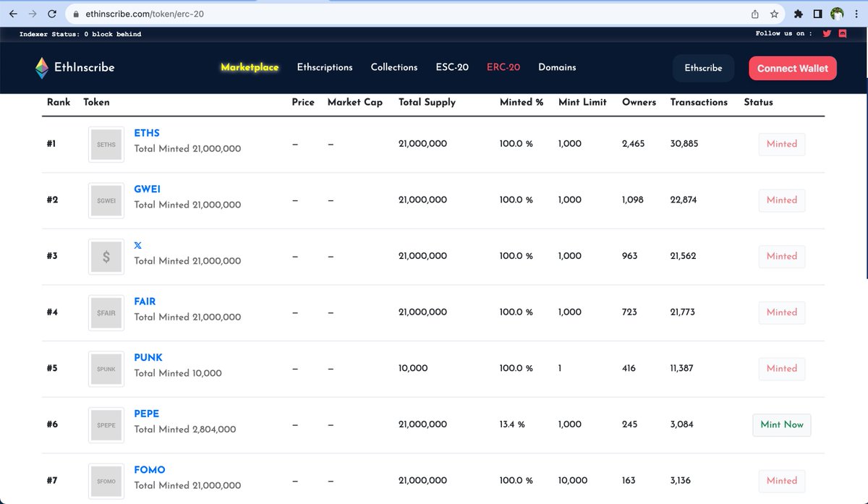Screen dimensions: 868x504
Task: Click the Status column header
Action: pos(759,102)
